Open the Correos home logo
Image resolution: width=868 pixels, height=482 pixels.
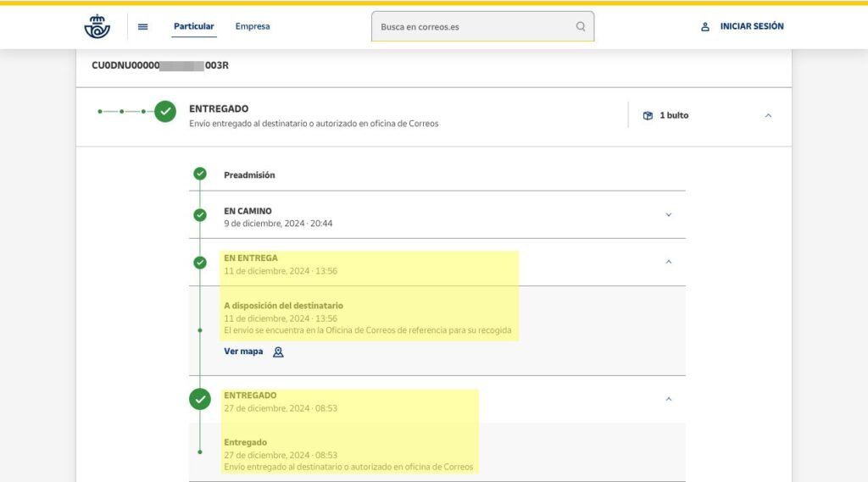pos(97,26)
